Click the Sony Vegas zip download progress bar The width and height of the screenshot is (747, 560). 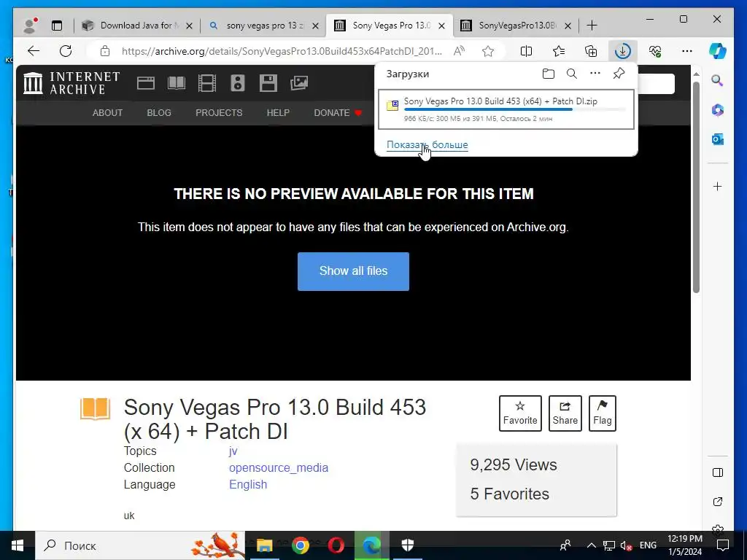(x=515, y=109)
